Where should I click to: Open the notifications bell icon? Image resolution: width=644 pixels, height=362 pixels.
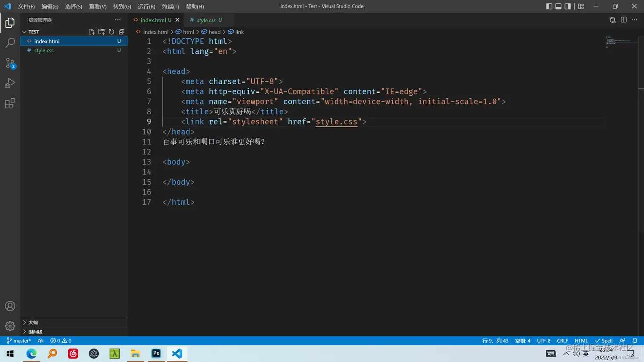click(635, 341)
